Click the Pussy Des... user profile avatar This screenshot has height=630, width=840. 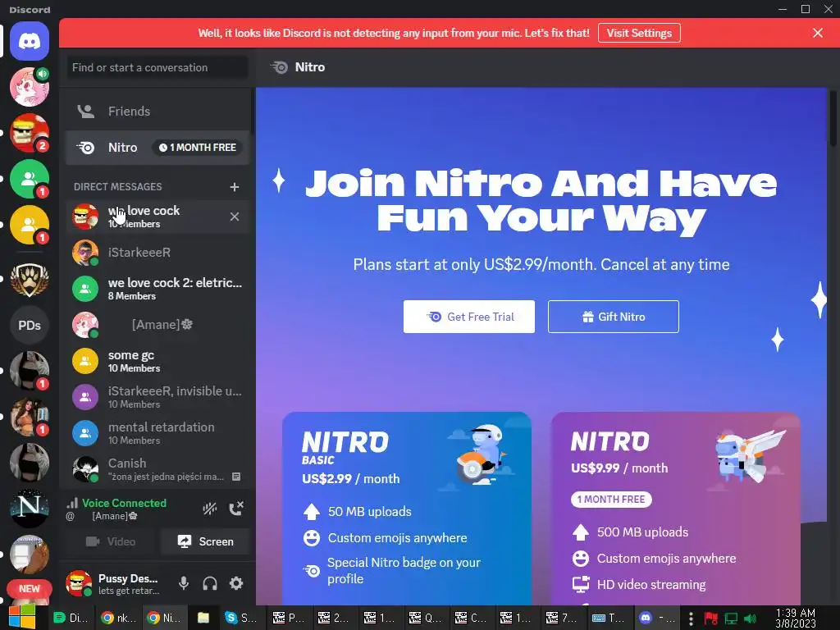[x=79, y=583]
